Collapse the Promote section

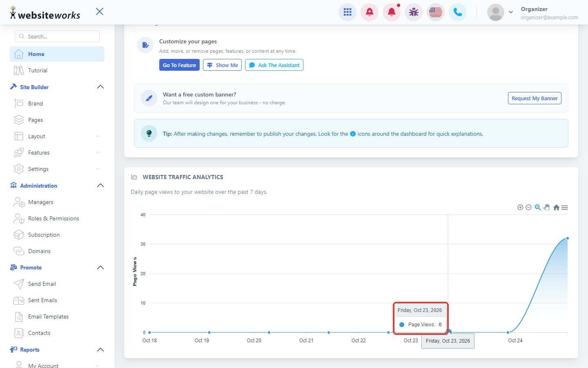[100, 267]
